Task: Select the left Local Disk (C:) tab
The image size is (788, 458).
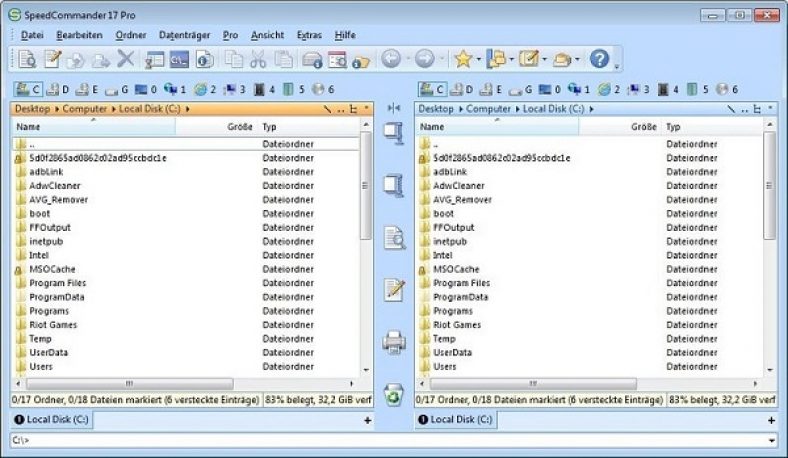Action: pyautogui.click(x=51, y=419)
